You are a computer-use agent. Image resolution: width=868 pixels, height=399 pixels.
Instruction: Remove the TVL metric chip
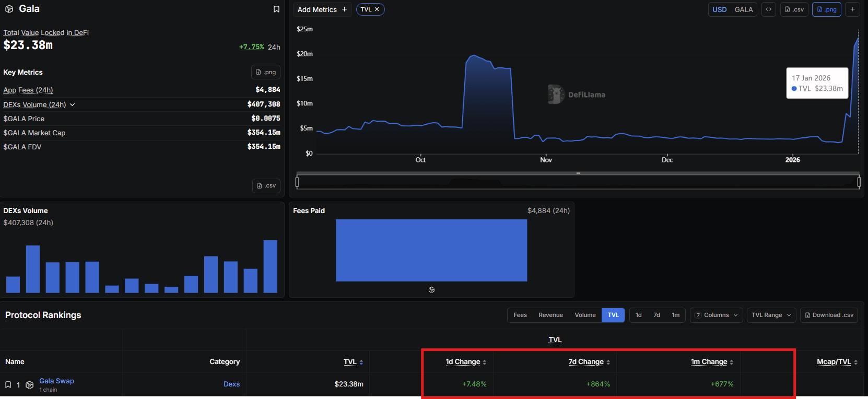pos(377,9)
